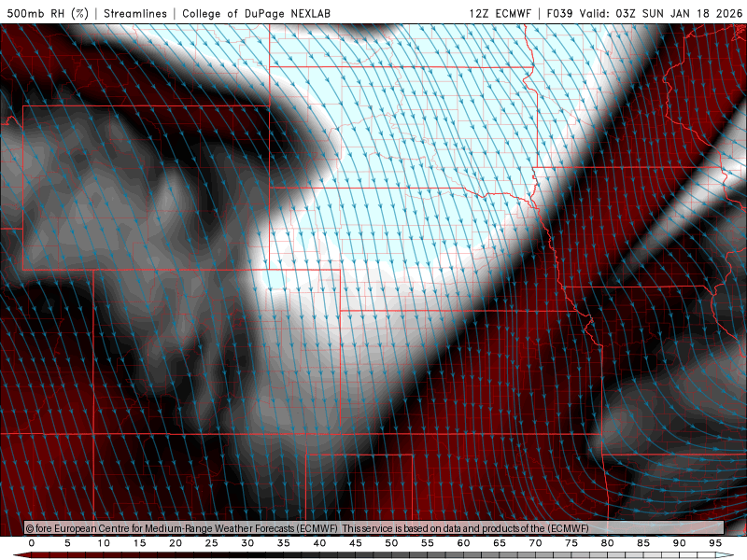
Task: Click the ECMWF copyright notice banner
Action: pos(374,528)
